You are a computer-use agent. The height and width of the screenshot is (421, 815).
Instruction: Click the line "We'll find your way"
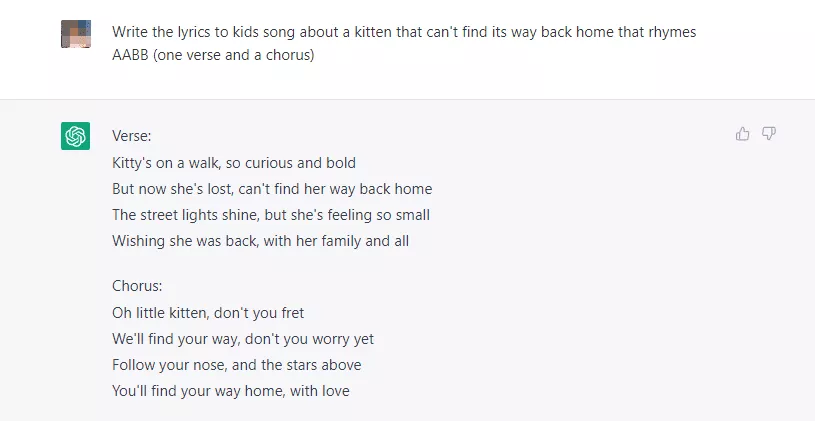tap(243, 338)
